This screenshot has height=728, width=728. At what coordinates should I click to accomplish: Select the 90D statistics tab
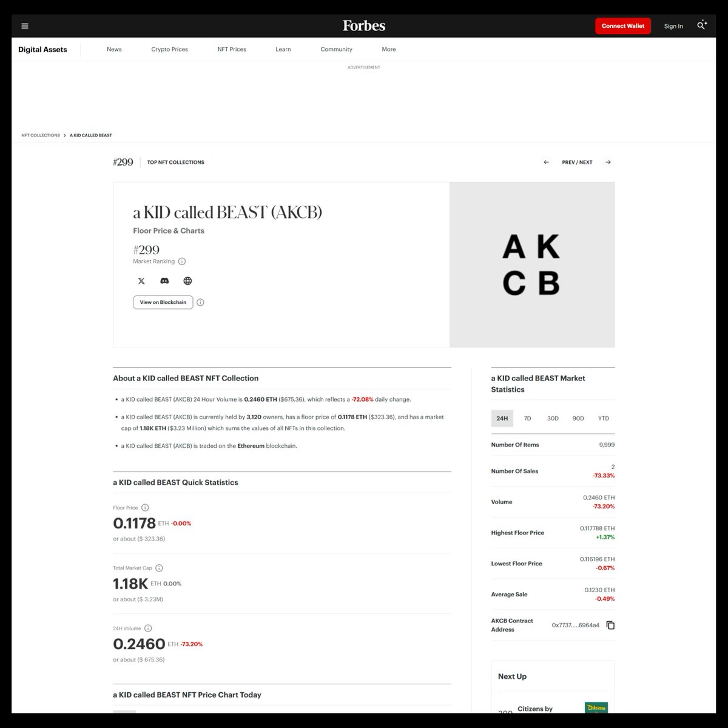(578, 419)
